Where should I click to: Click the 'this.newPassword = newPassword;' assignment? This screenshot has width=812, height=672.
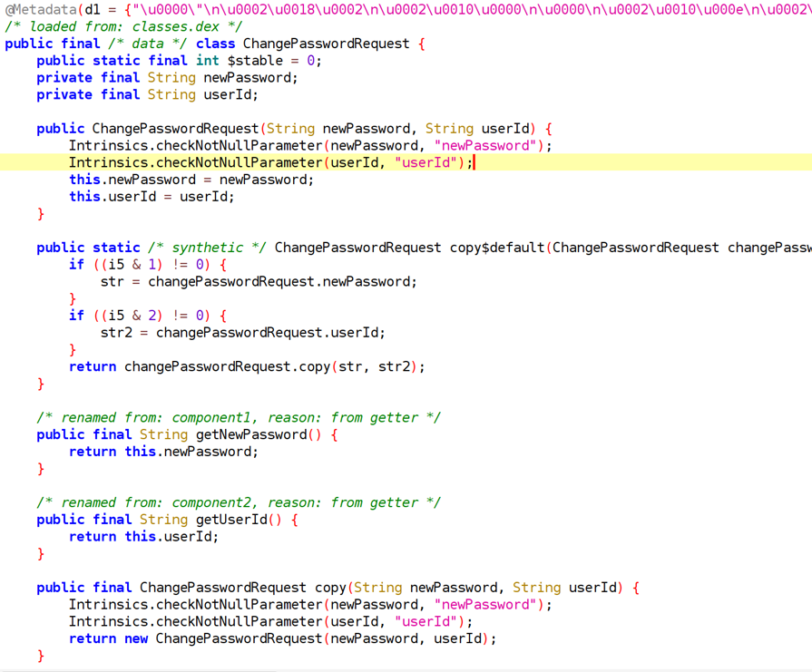(x=191, y=180)
